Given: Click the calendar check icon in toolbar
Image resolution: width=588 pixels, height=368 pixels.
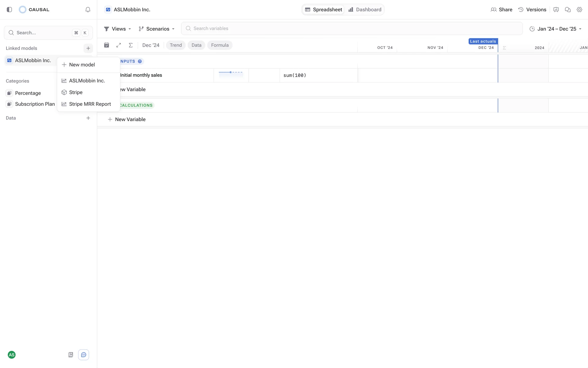Looking at the screenshot, I should click(x=107, y=45).
